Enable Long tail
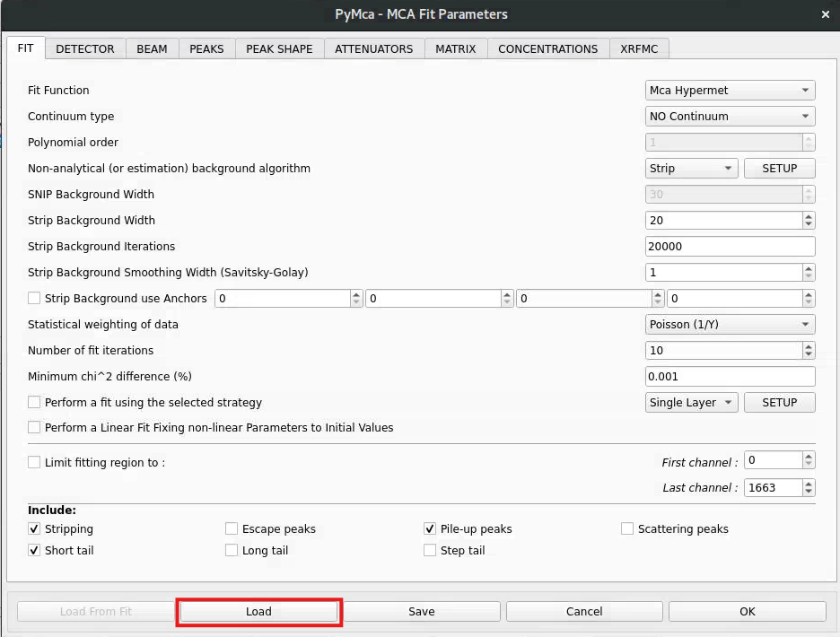This screenshot has height=637, width=840. pyautogui.click(x=232, y=550)
